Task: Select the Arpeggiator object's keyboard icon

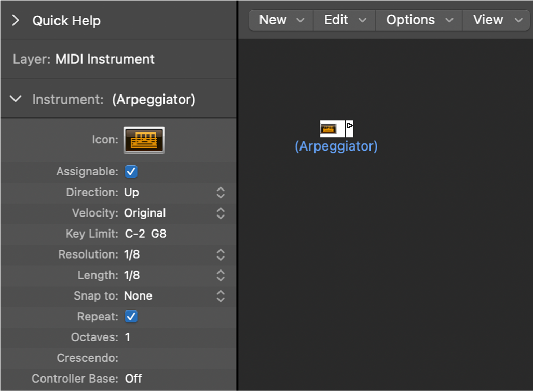Action: 329,128
